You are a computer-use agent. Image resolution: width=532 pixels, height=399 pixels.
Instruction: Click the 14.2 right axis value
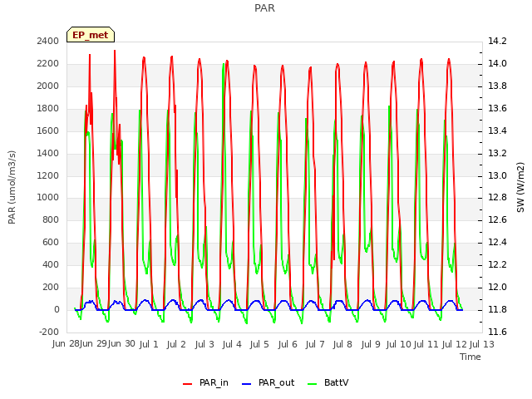(497, 41)
